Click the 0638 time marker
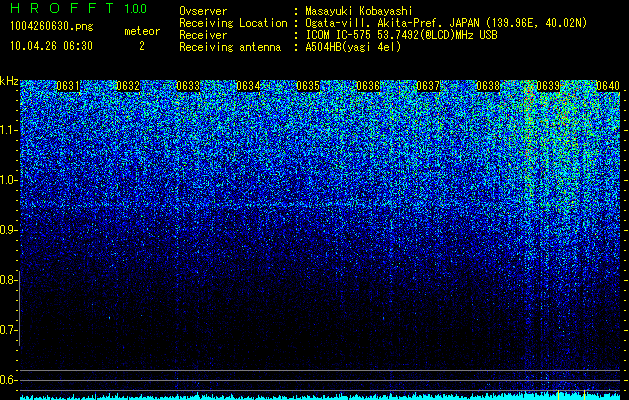 488,86
